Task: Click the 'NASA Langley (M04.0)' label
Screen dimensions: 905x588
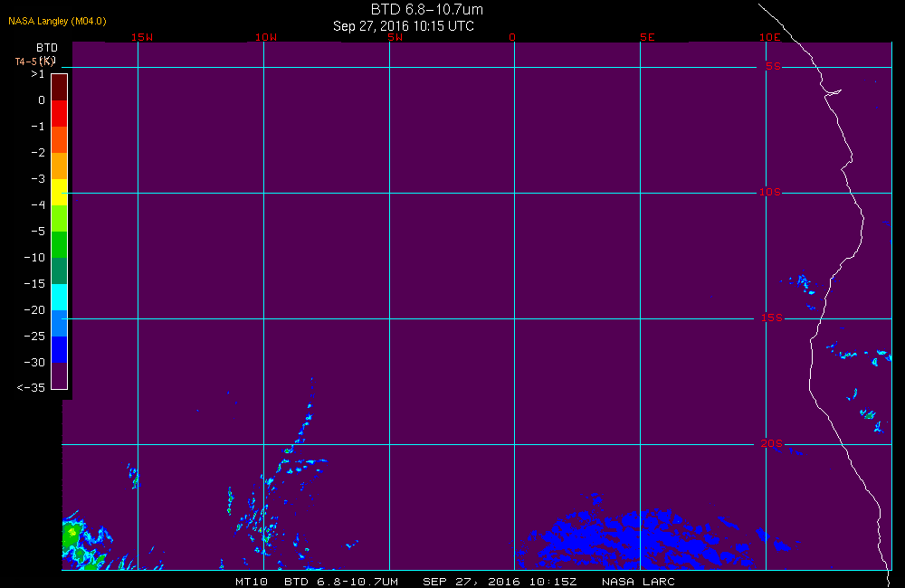Action: [x=57, y=21]
